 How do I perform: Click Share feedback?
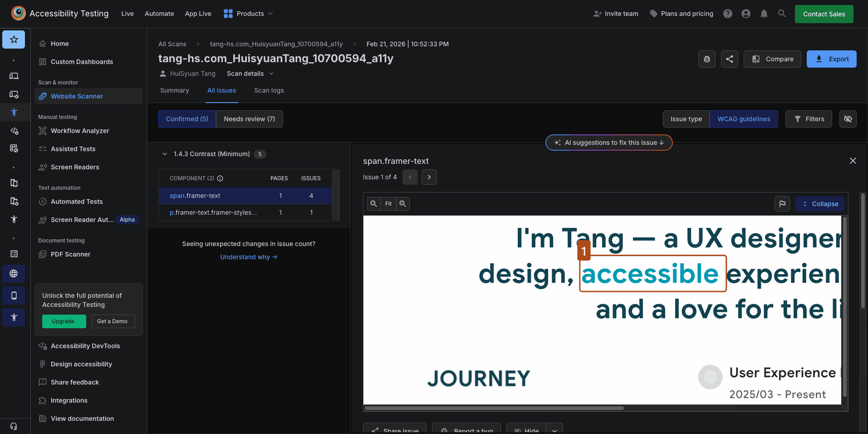click(x=88, y=382)
